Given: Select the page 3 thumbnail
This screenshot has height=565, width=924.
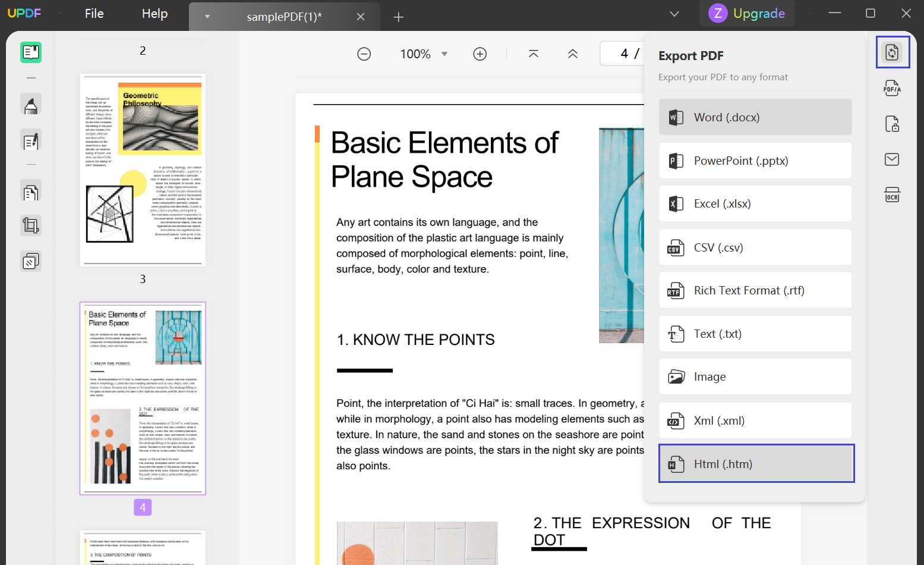Looking at the screenshot, I should pos(143,169).
